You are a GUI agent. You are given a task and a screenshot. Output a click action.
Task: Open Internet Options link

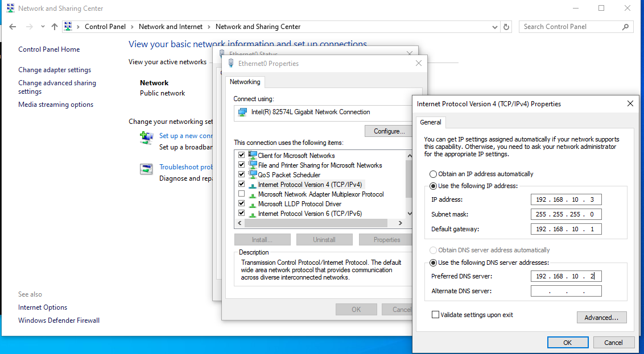[x=43, y=307]
